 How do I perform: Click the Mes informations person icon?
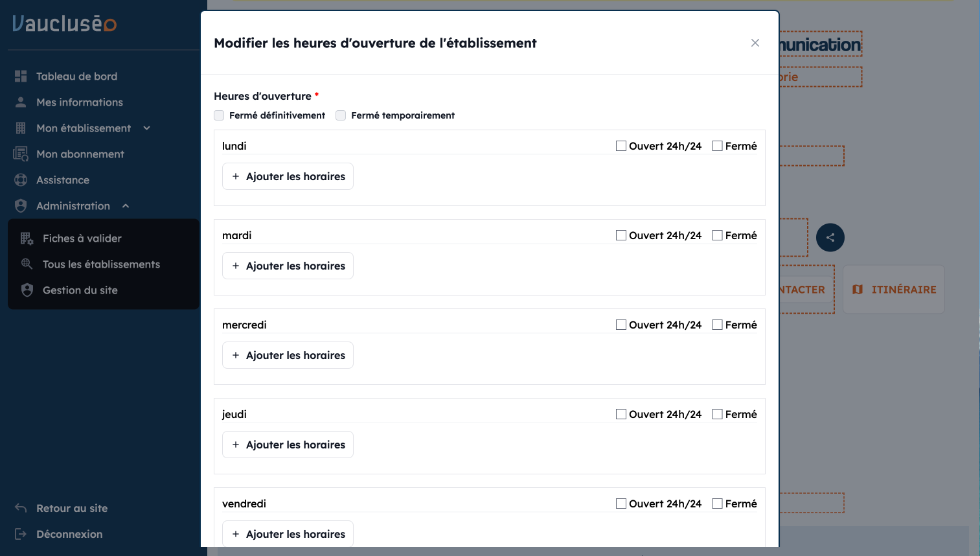coord(21,102)
